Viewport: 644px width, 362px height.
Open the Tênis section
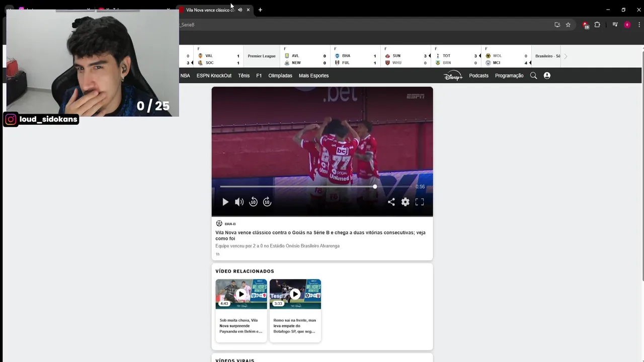[x=244, y=75]
